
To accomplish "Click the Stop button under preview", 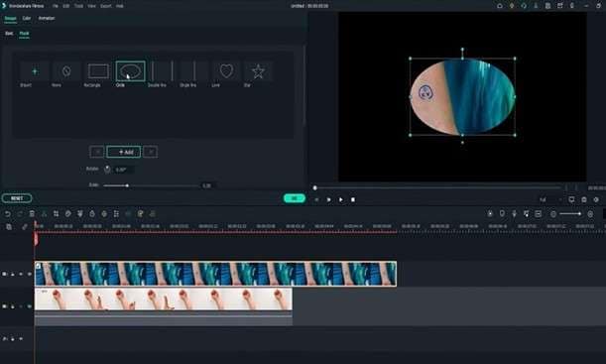I will (x=352, y=199).
